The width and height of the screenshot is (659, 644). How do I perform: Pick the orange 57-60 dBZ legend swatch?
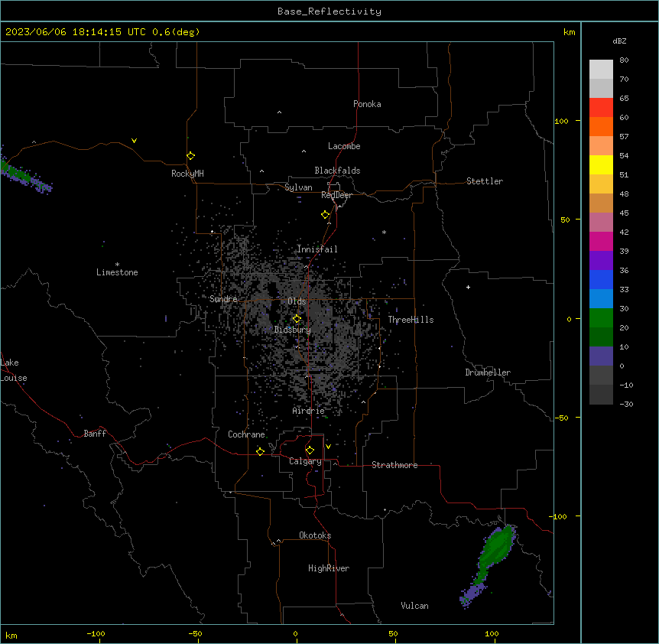pos(601,126)
